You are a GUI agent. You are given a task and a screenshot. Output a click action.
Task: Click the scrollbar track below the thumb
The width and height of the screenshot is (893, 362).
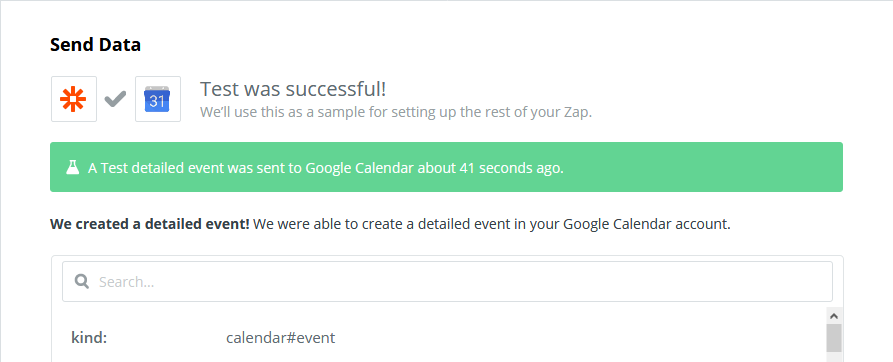tap(834, 357)
